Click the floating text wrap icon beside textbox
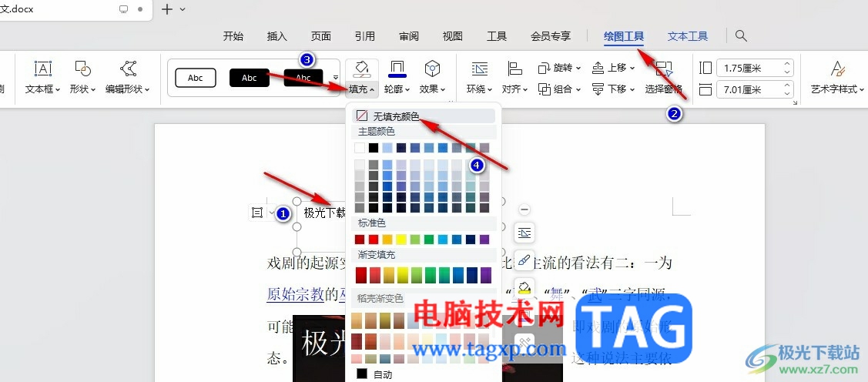 point(524,233)
